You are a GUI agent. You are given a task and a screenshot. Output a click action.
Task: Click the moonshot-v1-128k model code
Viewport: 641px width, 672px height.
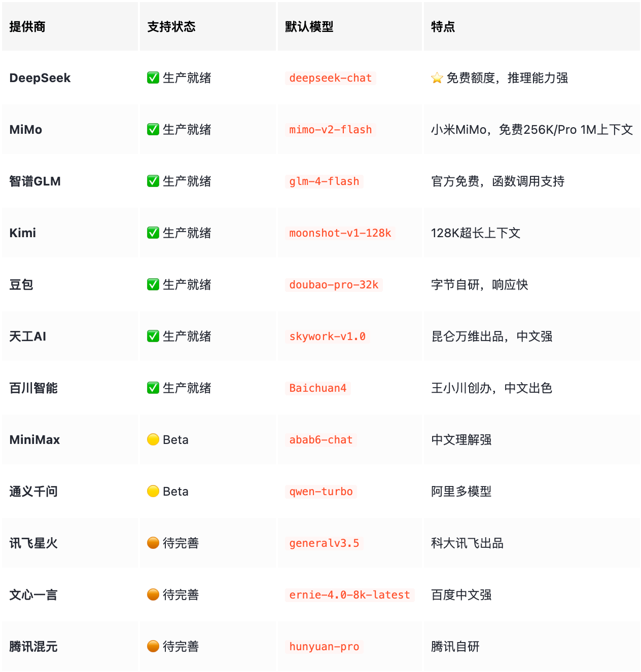pos(340,233)
